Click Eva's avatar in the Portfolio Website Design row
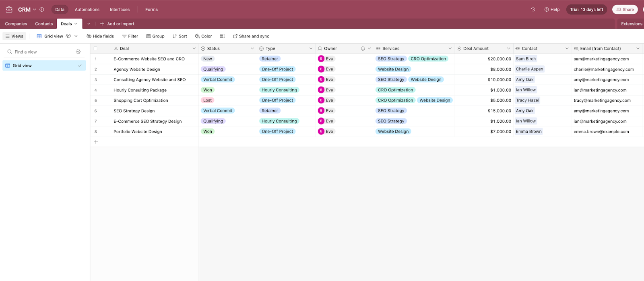Screen dimensions: 644x281 (321, 131)
